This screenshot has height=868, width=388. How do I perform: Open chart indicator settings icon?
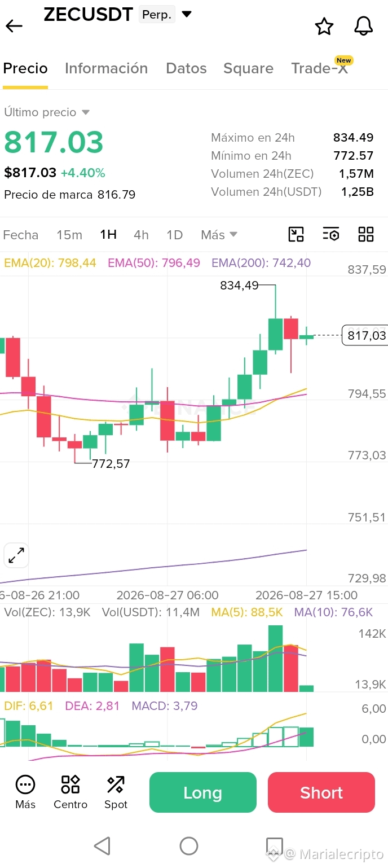pyautogui.click(x=331, y=234)
